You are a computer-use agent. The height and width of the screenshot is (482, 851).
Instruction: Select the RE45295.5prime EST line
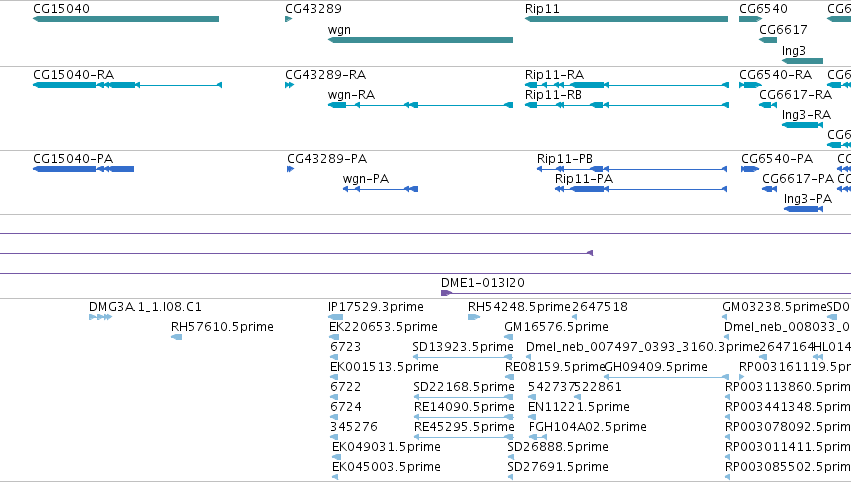(x=464, y=437)
